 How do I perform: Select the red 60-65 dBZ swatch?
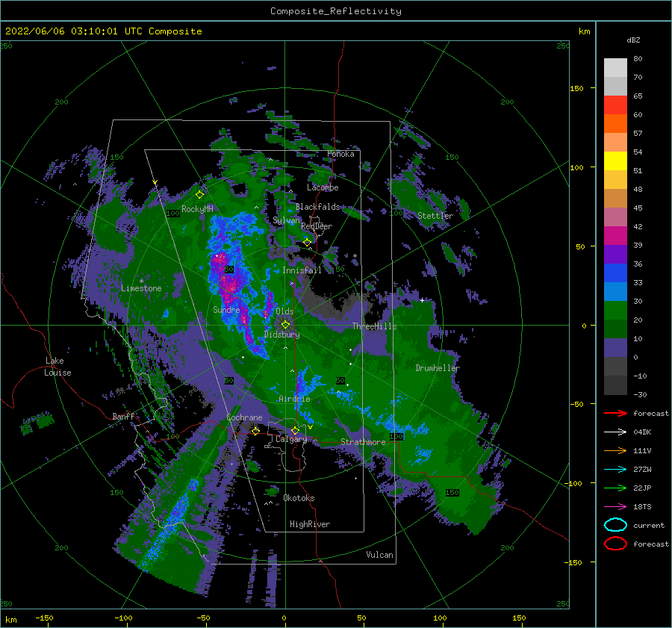click(615, 105)
